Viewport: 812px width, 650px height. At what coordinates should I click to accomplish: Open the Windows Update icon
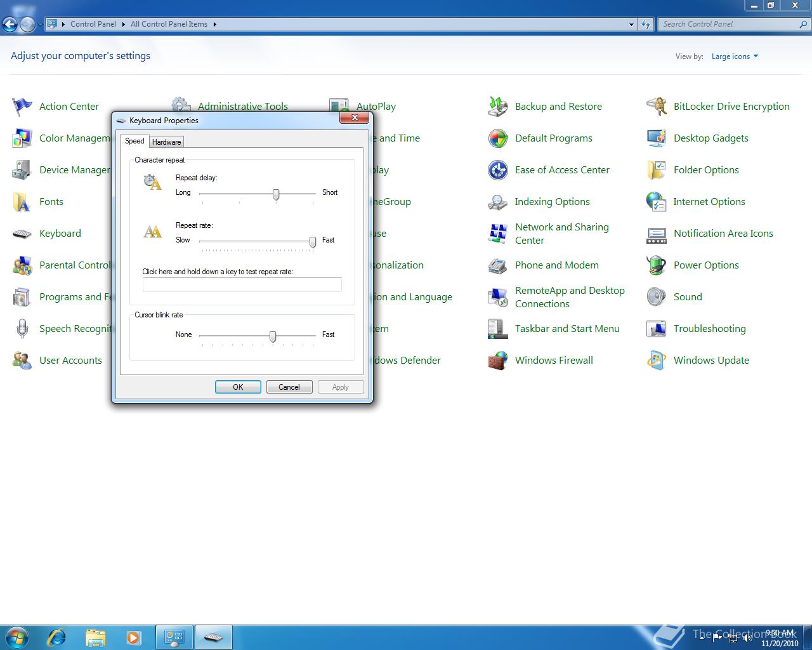[657, 361]
